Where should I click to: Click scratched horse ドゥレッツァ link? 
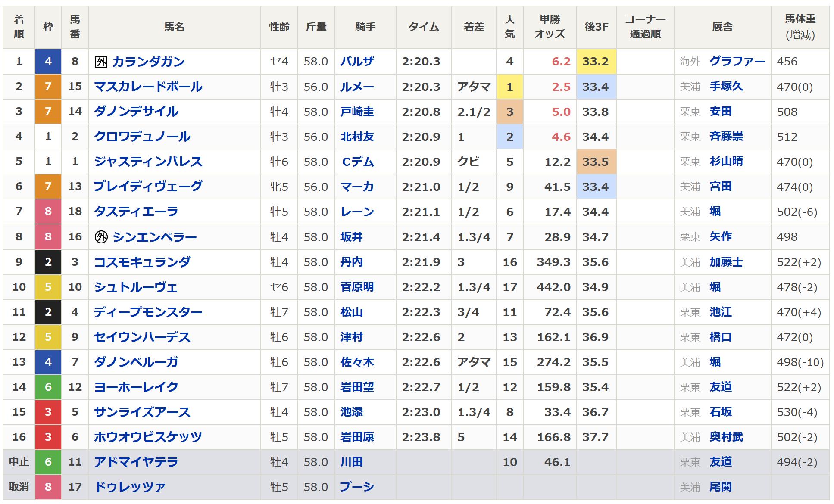129,487
